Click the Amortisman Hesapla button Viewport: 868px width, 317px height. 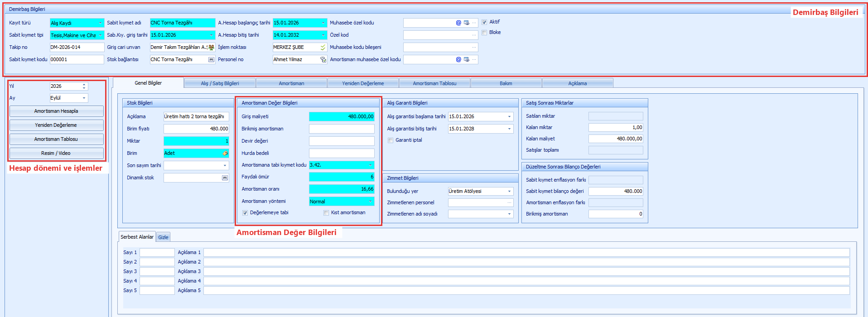[56, 111]
